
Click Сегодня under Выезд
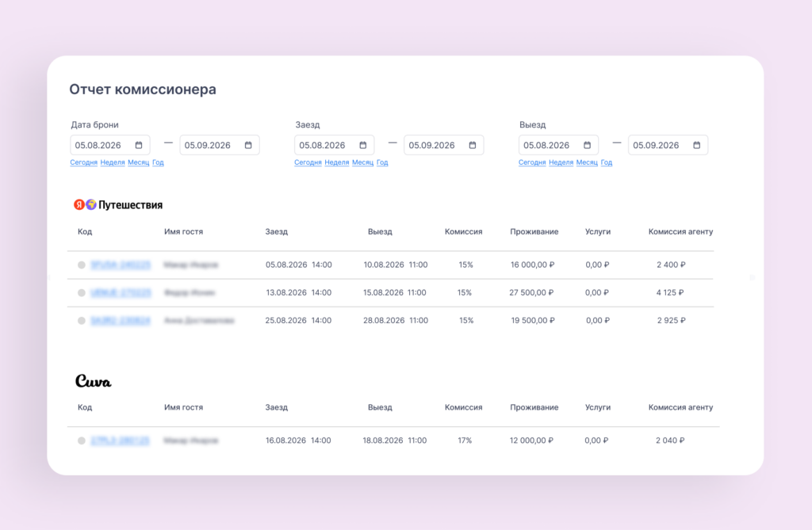tap(532, 162)
